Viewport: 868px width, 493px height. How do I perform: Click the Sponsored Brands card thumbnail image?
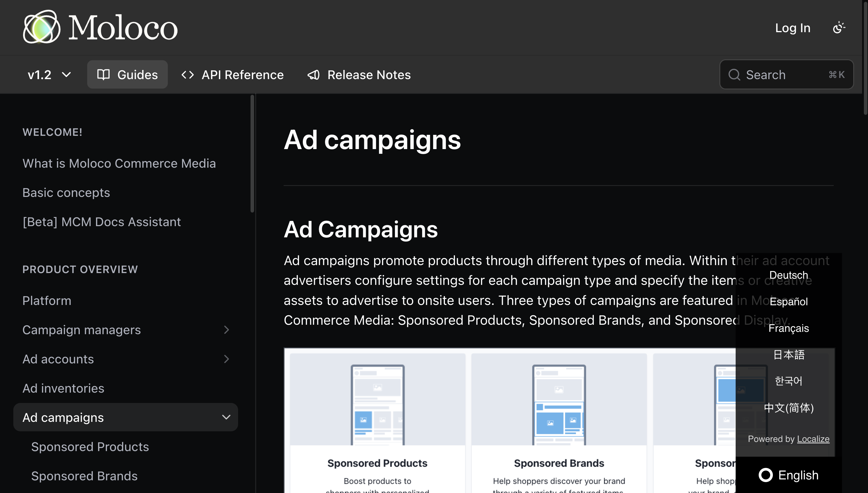(559, 399)
